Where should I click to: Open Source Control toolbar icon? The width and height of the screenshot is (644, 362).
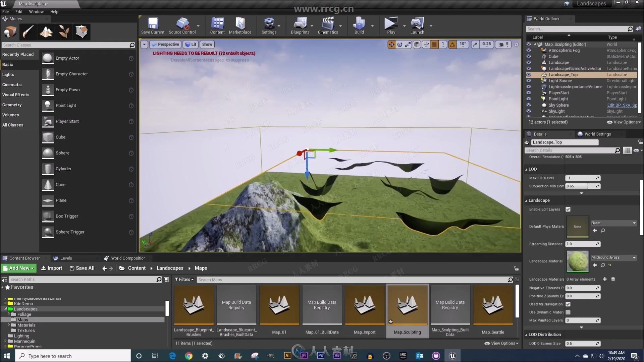pyautogui.click(x=182, y=26)
